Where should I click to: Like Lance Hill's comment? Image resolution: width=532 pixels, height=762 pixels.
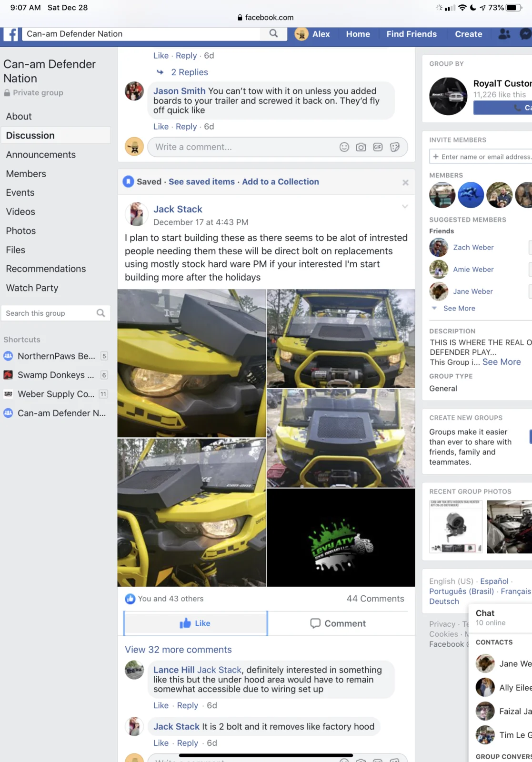[x=161, y=706]
